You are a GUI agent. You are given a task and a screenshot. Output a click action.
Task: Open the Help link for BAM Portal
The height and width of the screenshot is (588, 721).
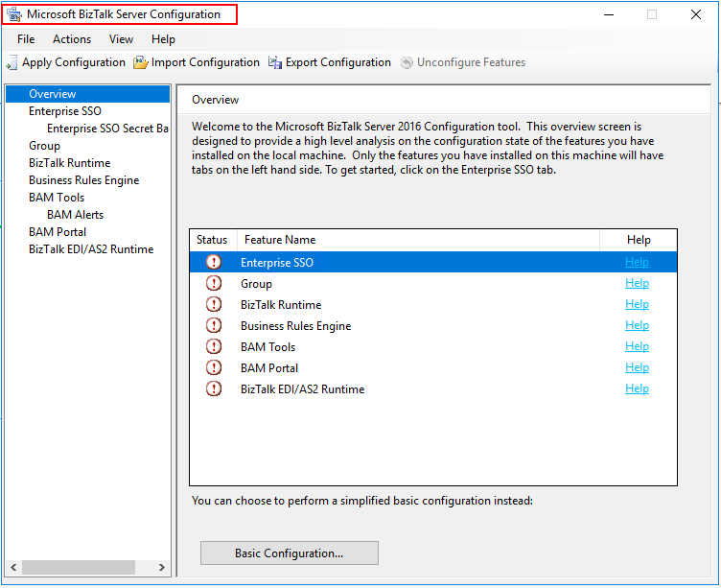pos(637,367)
